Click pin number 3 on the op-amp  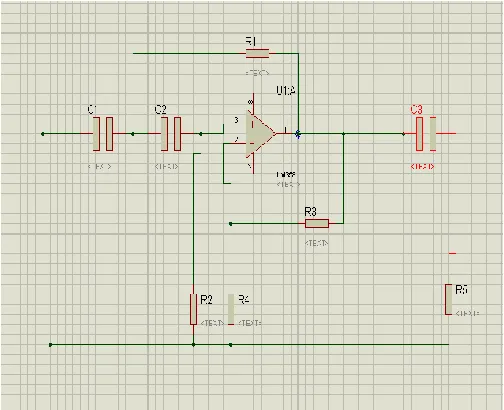236,120
